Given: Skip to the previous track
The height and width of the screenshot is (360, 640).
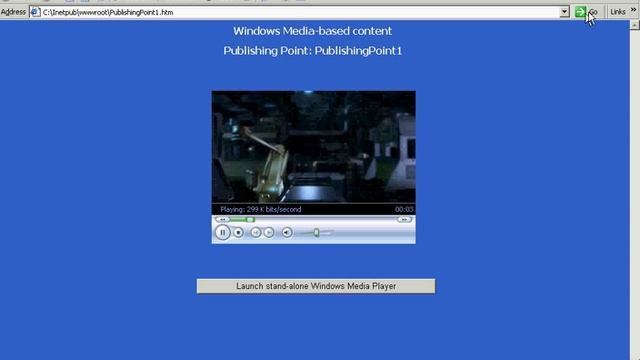Looking at the screenshot, I should pyautogui.click(x=256, y=233).
